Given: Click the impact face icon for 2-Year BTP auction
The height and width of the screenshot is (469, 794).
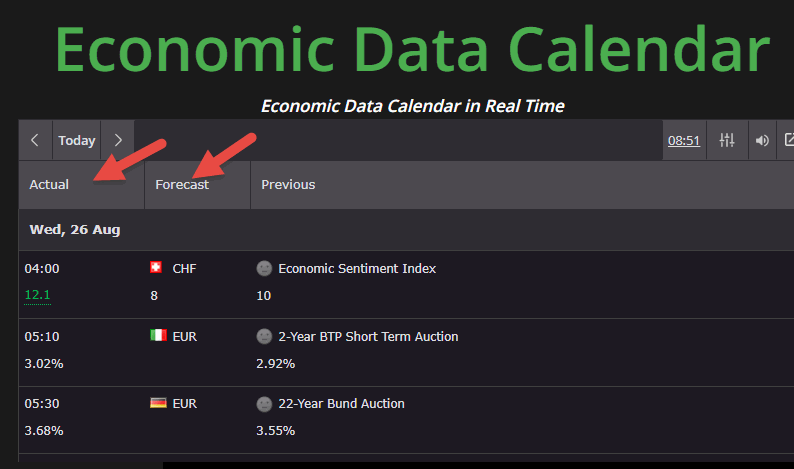Looking at the screenshot, I should 264,336.
